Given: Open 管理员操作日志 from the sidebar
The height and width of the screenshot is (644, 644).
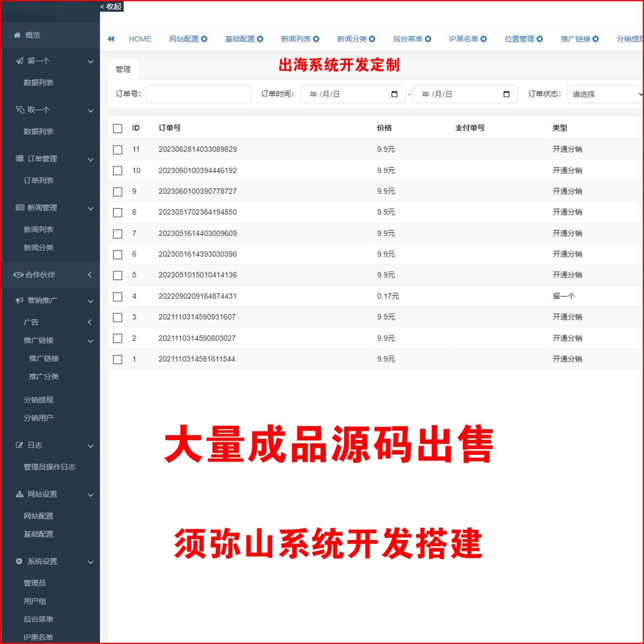Looking at the screenshot, I should (50, 467).
